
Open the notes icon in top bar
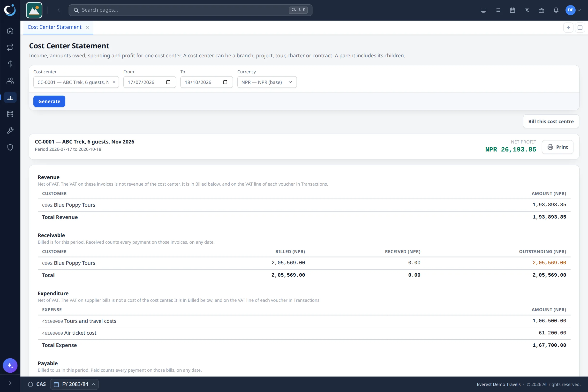(x=527, y=10)
